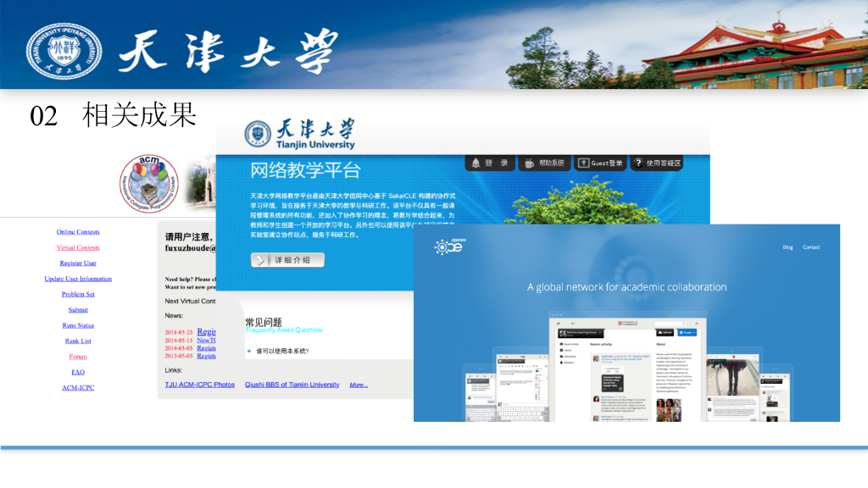868x488 pixels.
Task: Open TJU ACM-ICPC Photos link
Action: coord(200,385)
